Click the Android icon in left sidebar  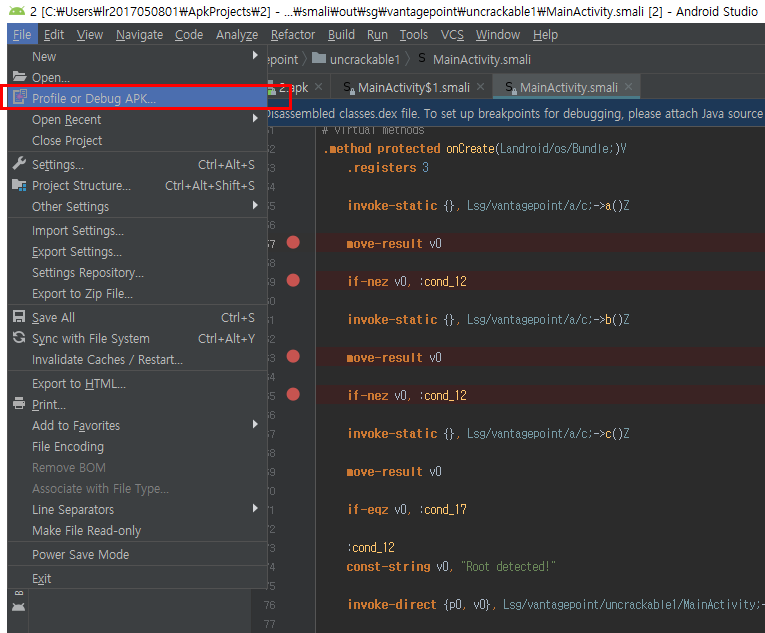[19, 607]
